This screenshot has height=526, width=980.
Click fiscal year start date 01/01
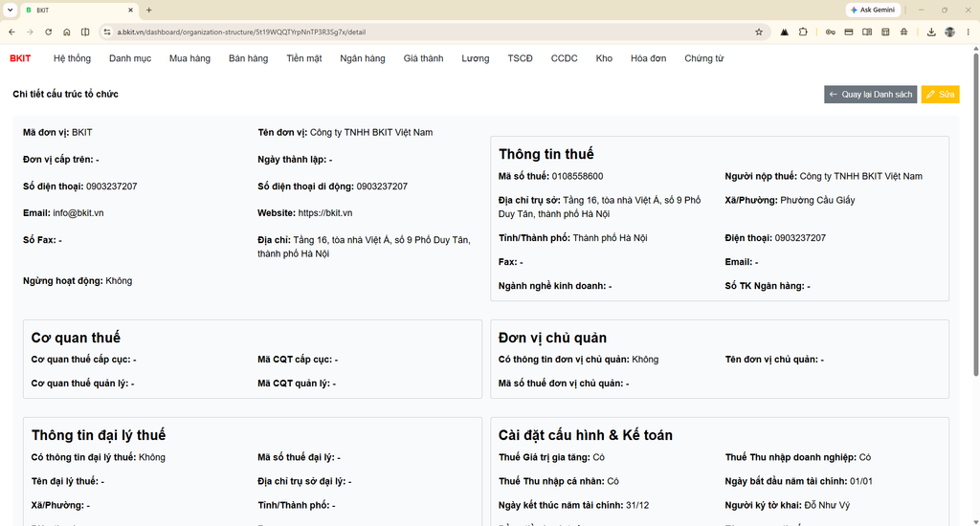coord(861,481)
